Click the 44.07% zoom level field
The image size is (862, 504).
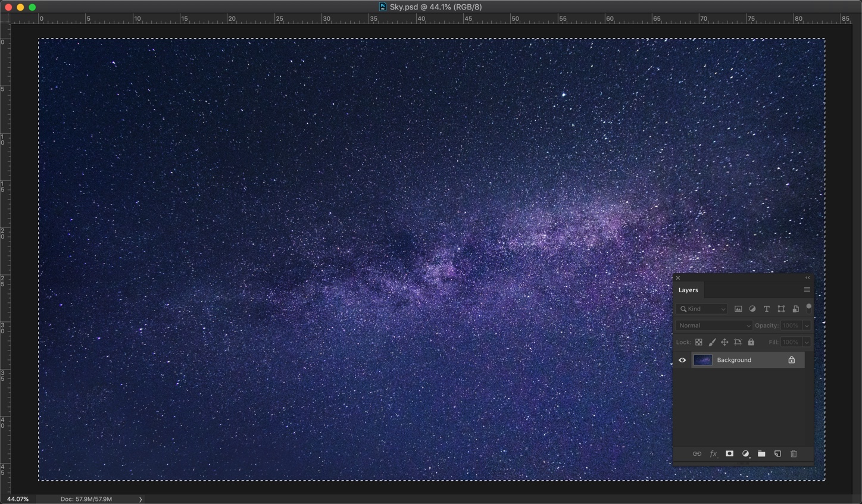pyautogui.click(x=18, y=499)
